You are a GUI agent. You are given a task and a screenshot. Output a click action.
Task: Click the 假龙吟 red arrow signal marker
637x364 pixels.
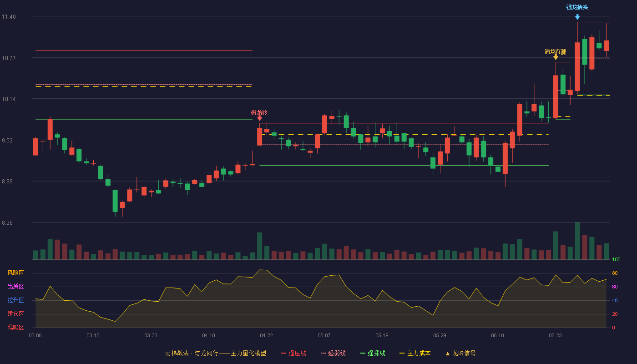click(x=259, y=118)
